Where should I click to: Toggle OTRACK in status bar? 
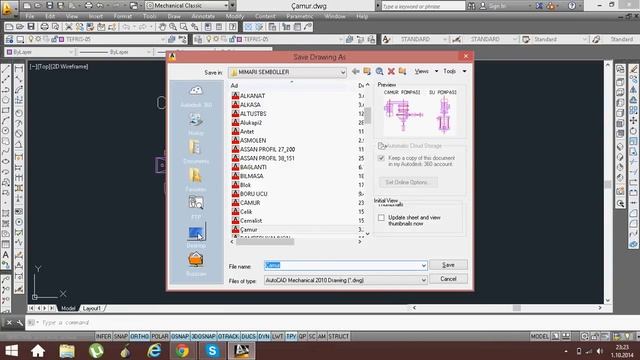click(x=228, y=336)
